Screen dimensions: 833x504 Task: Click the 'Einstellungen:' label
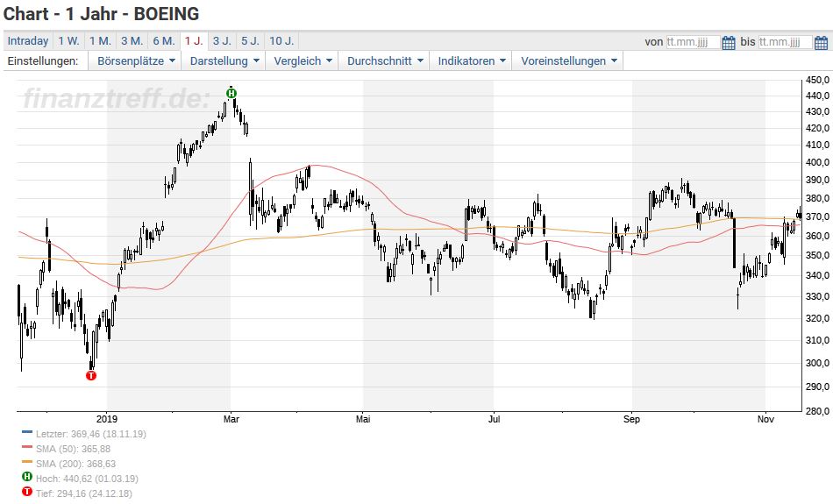coord(42,61)
